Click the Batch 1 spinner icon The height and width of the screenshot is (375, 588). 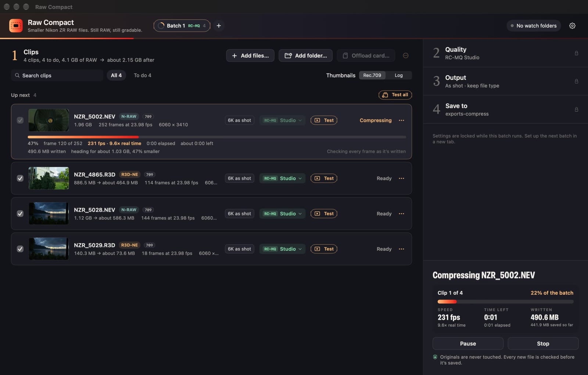pyautogui.click(x=161, y=26)
